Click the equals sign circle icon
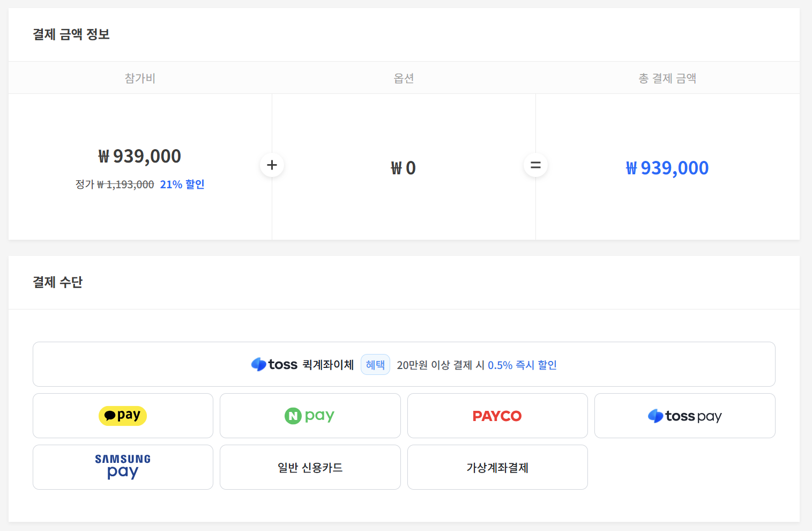 tap(535, 165)
